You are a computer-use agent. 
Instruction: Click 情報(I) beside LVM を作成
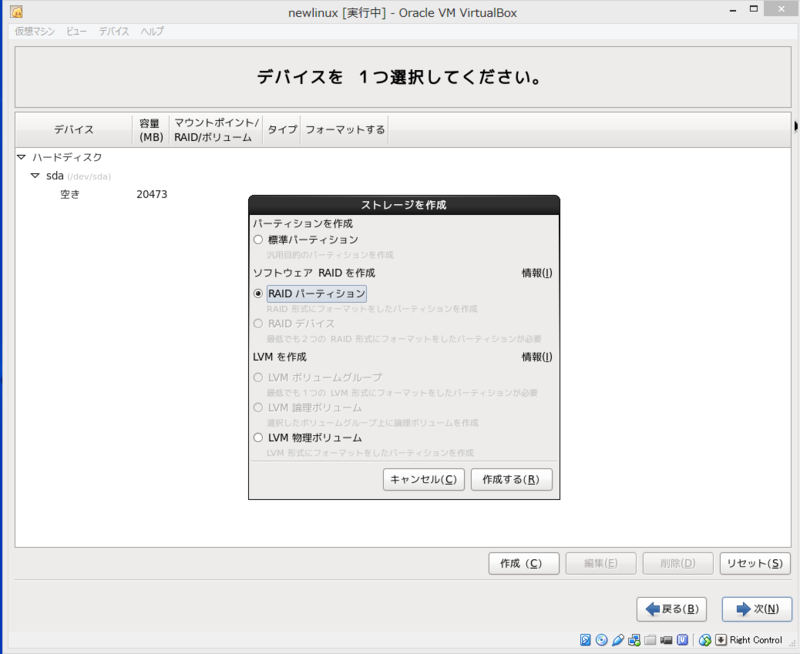point(537,357)
